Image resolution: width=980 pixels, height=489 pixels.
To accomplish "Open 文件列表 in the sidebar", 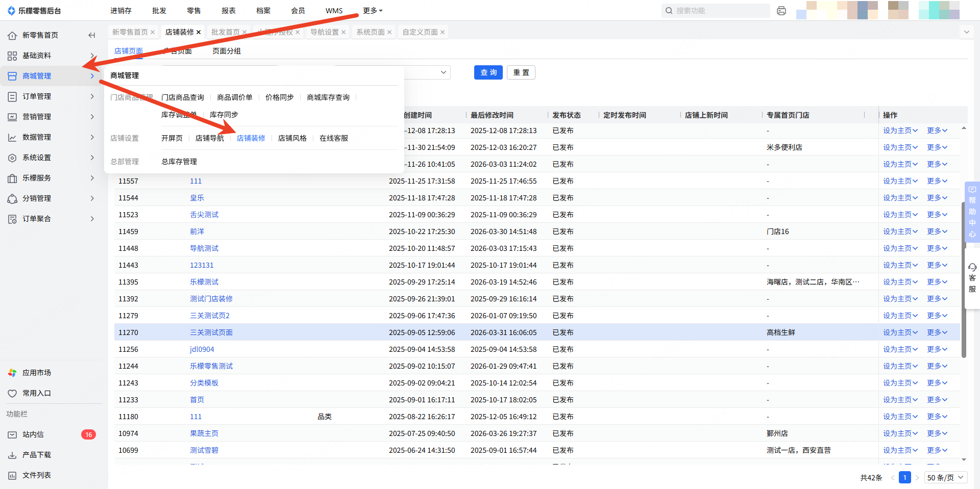I will [x=36, y=475].
